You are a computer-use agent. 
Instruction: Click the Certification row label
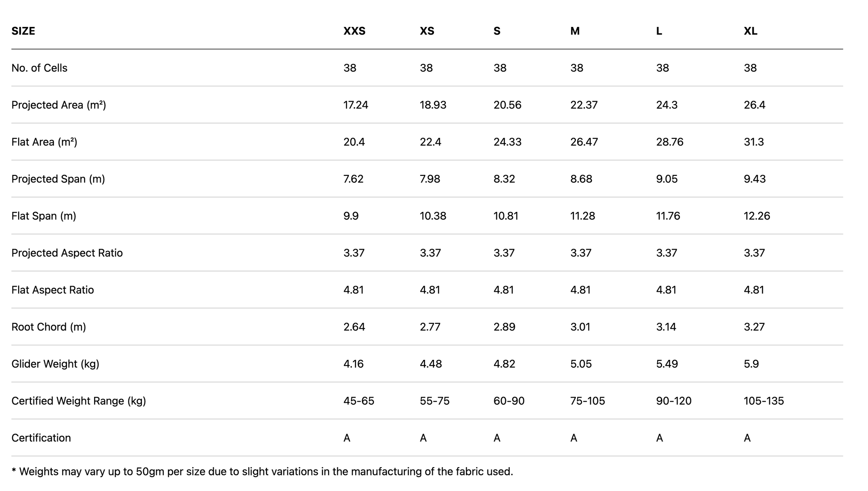(x=41, y=438)
